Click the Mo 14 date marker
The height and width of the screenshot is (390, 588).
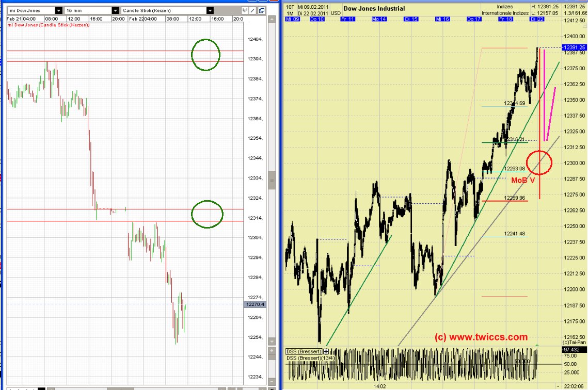click(379, 19)
